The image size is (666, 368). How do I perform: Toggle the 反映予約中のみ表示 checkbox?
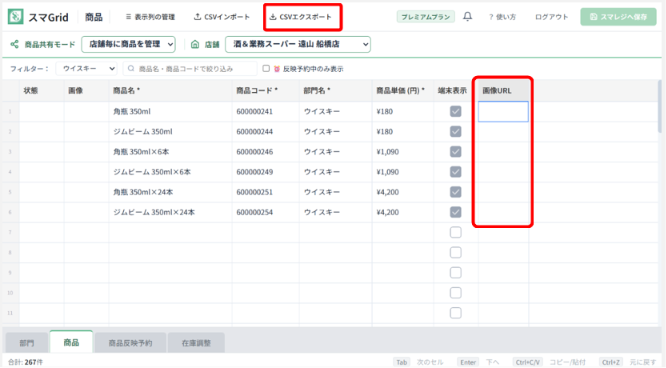[266, 68]
